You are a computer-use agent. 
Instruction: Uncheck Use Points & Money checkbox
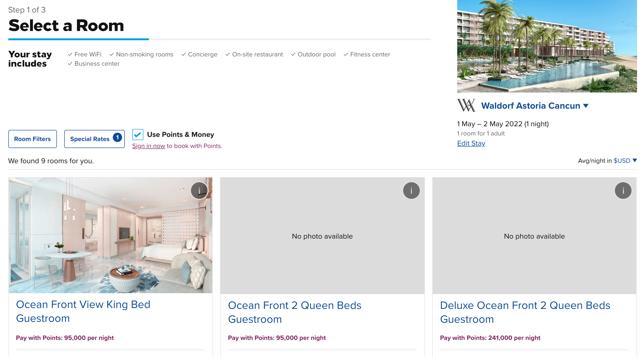[x=138, y=135]
